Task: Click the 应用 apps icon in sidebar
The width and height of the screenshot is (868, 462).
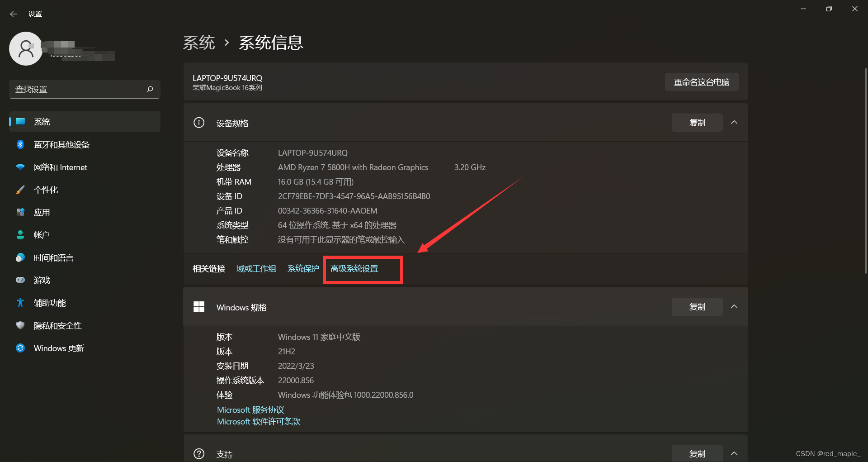Action: (x=20, y=212)
